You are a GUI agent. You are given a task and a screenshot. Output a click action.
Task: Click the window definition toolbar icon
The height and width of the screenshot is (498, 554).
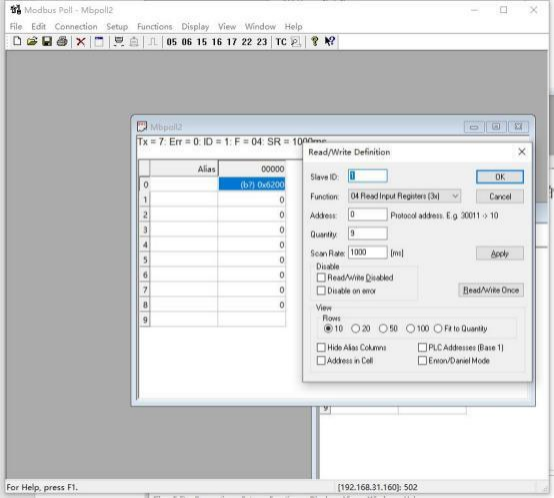[x=99, y=42]
